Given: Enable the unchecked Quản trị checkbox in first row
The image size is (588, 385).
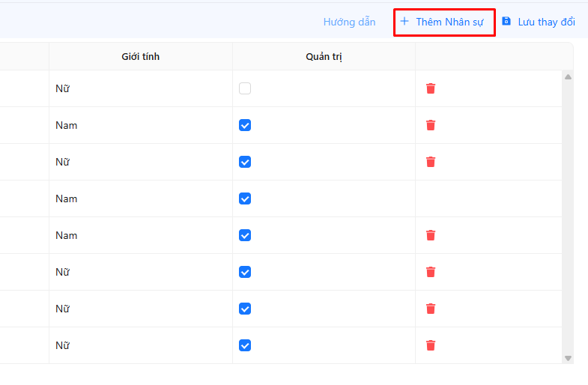Looking at the screenshot, I should (x=245, y=88).
